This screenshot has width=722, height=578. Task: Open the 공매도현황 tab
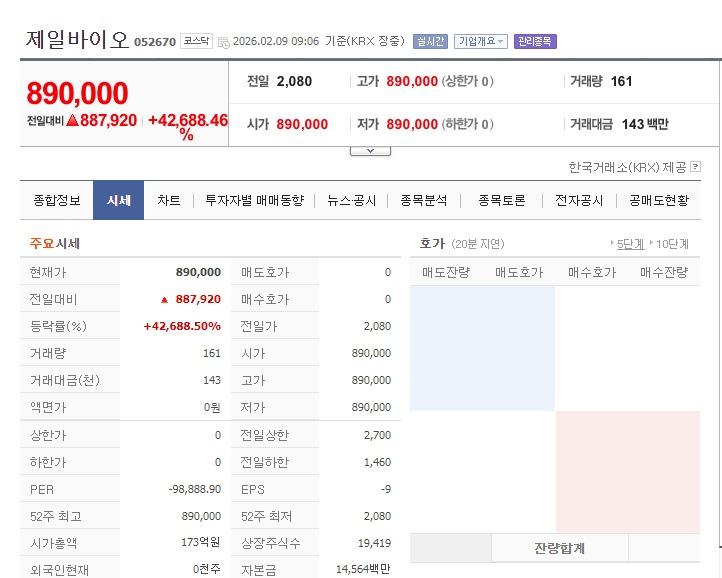(x=659, y=201)
